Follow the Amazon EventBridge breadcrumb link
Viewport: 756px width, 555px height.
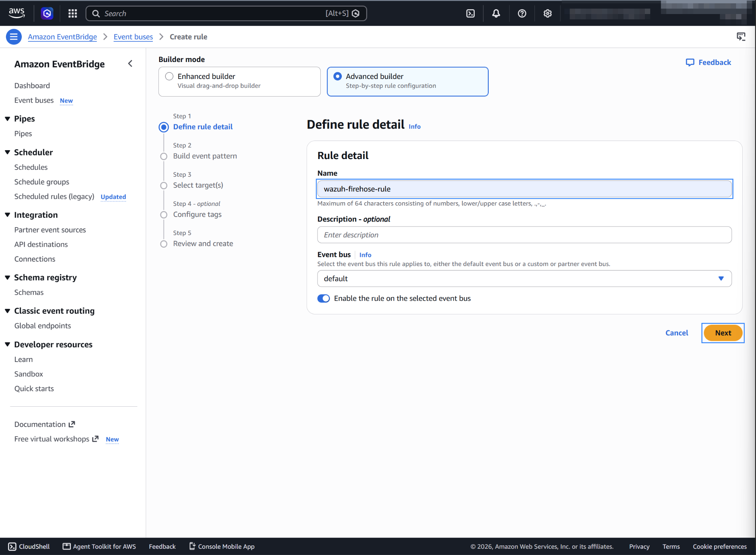click(62, 37)
